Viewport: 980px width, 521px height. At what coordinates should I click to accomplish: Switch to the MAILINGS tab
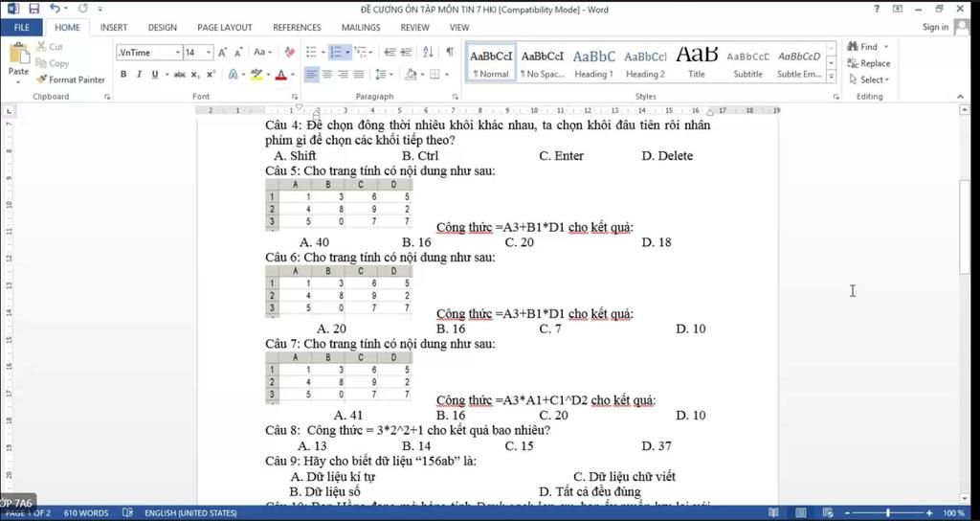click(x=361, y=28)
